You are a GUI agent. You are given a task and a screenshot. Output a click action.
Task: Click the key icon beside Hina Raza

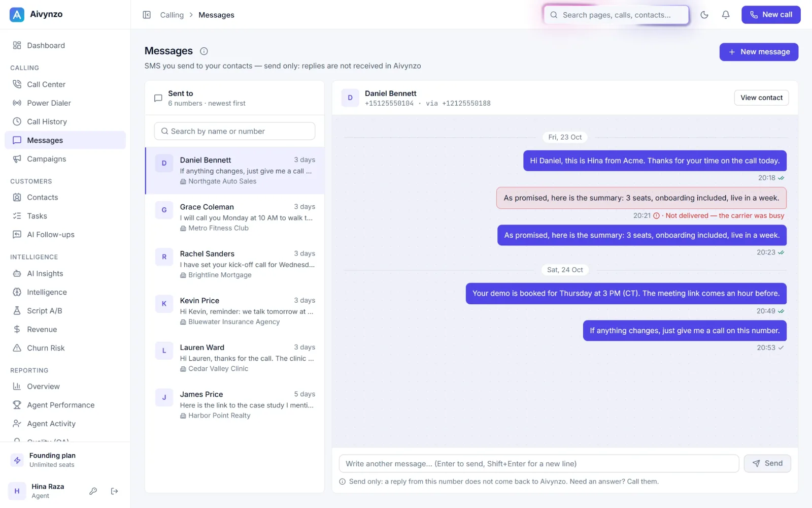pos(93,491)
